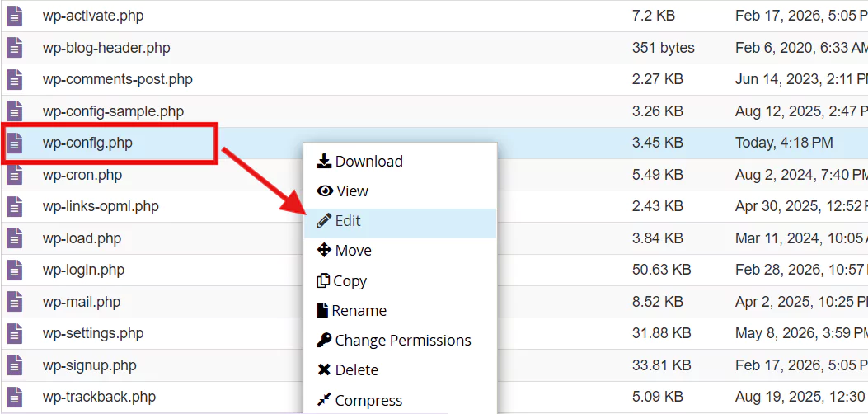Click the 2.43 KB size cell
868x414 pixels.
click(658, 207)
